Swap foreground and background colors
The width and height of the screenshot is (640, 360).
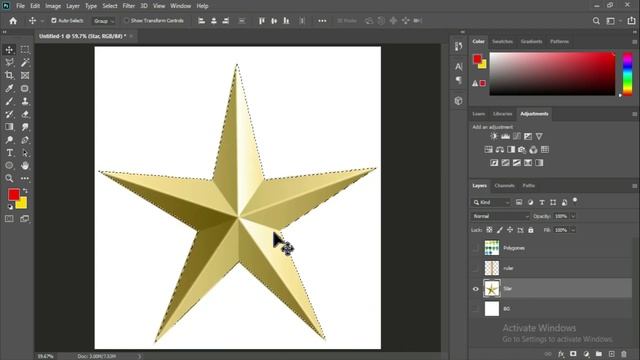(x=25, y=191)
